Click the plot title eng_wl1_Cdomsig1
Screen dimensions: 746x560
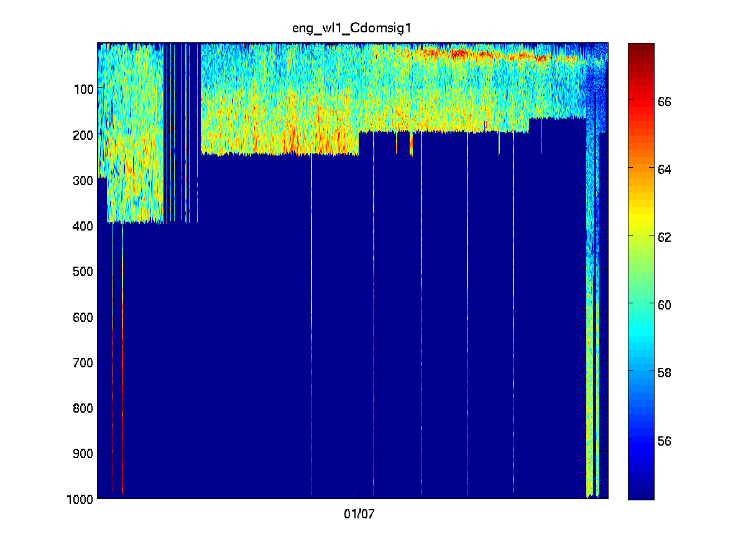(352, 29)
